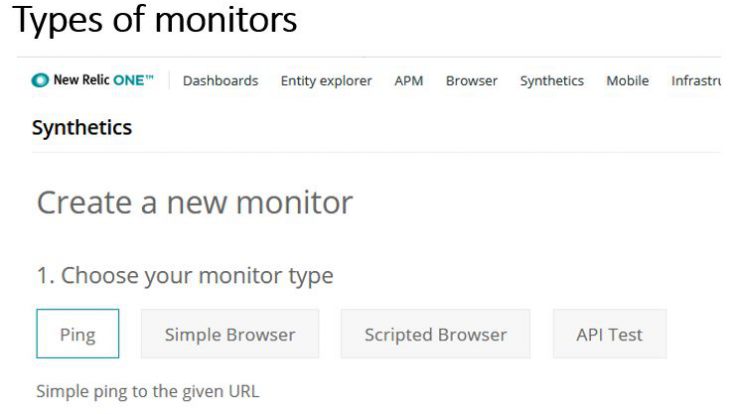Viewport: 740px width, 414px height.
Task: Open the Dashboards nav item
Action: click(x=220, y=81)
